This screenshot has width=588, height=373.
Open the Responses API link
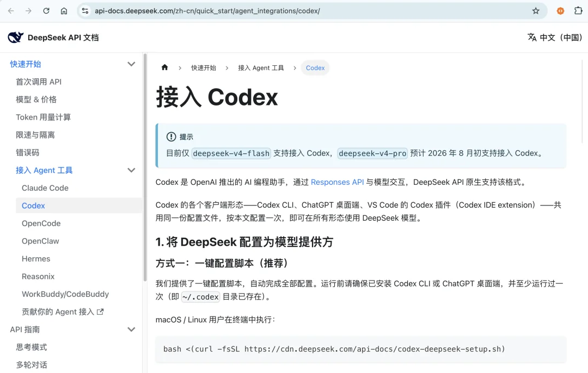coord(337,182)
